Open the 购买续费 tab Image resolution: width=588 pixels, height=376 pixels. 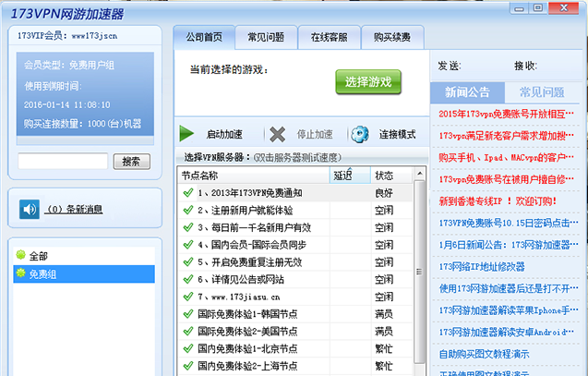[x=392, y=37]
